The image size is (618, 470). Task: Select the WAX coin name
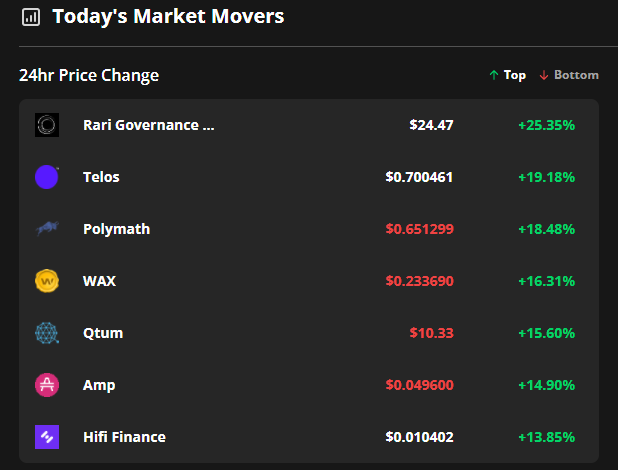pos(99,281)
